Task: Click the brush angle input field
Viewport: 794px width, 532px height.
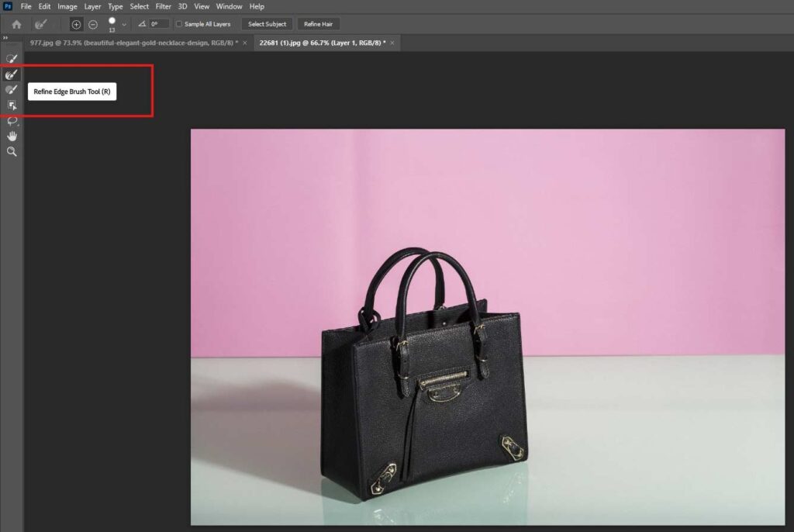Action: 156,24
